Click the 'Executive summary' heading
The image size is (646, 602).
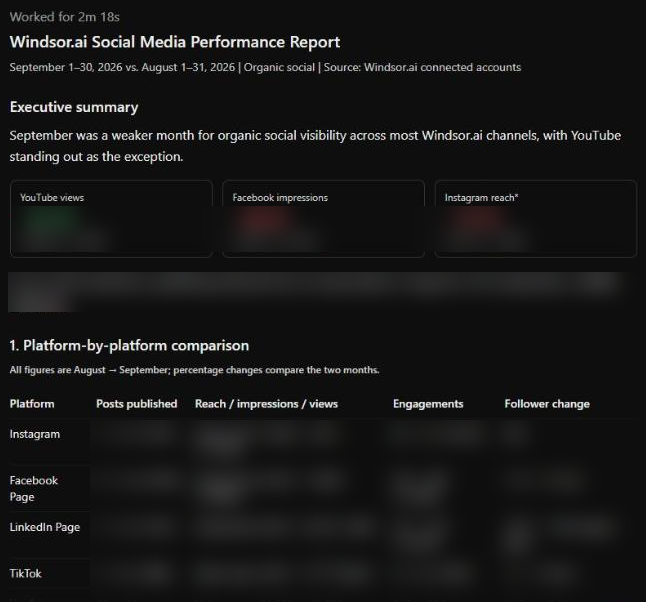point(74,107)
